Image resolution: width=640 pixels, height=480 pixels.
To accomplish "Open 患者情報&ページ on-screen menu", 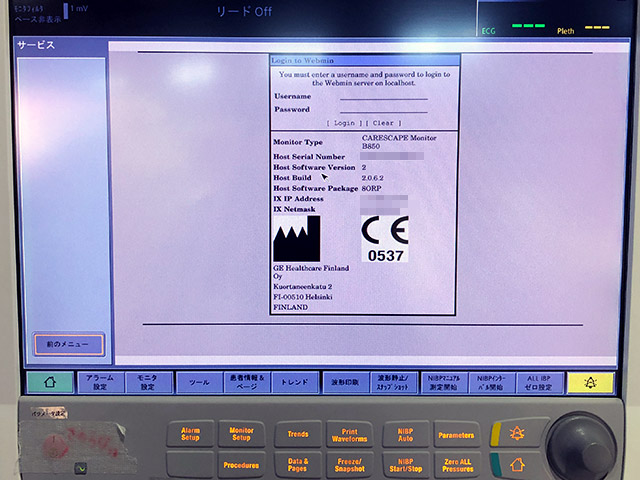I will click(247, 382).
